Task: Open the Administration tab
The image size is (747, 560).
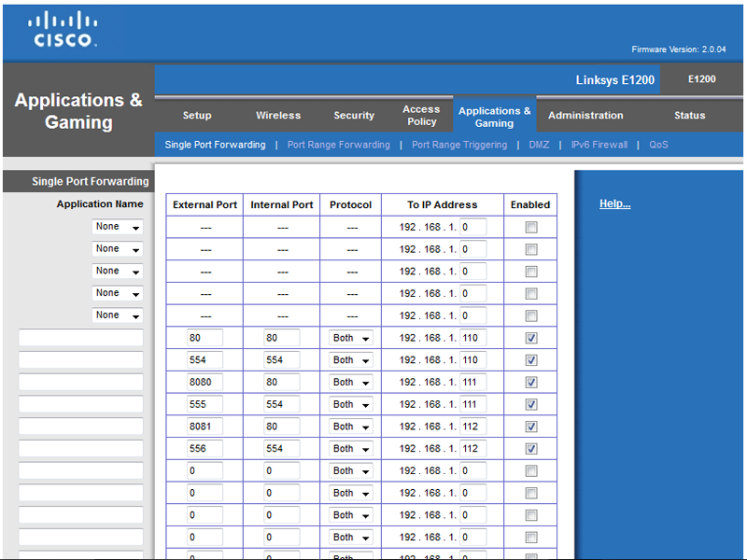Action: pyautogui.click(x=585, y=115)
